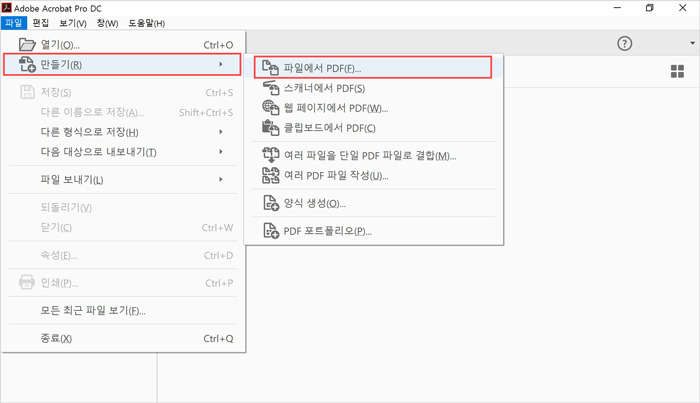The image size is (700, 403).
Task: Click the scanner icon for 스캐너에서 PDF
Action: pos(271,88)
